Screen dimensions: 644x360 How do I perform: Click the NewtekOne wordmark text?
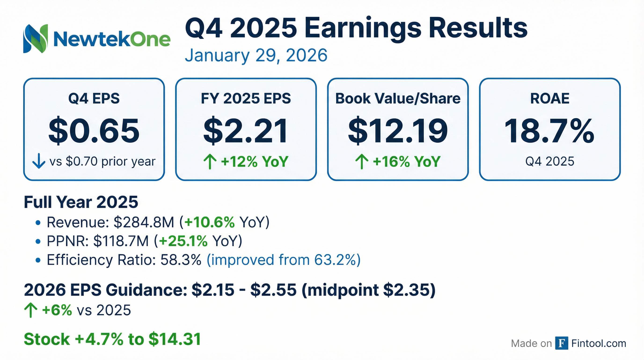tap(112, 40)
